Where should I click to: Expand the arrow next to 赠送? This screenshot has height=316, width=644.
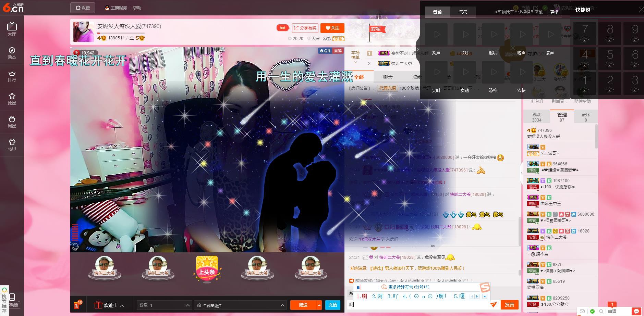pos(319,305)
